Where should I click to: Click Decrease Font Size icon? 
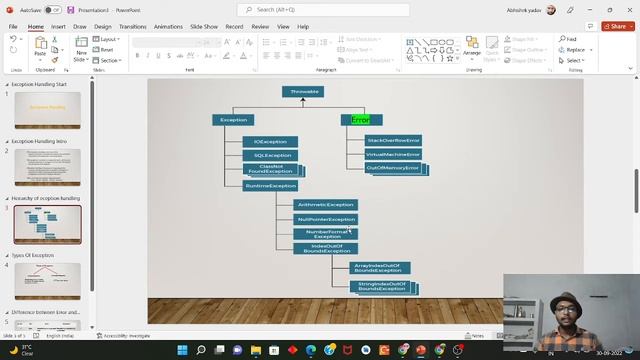coord(238,42)
